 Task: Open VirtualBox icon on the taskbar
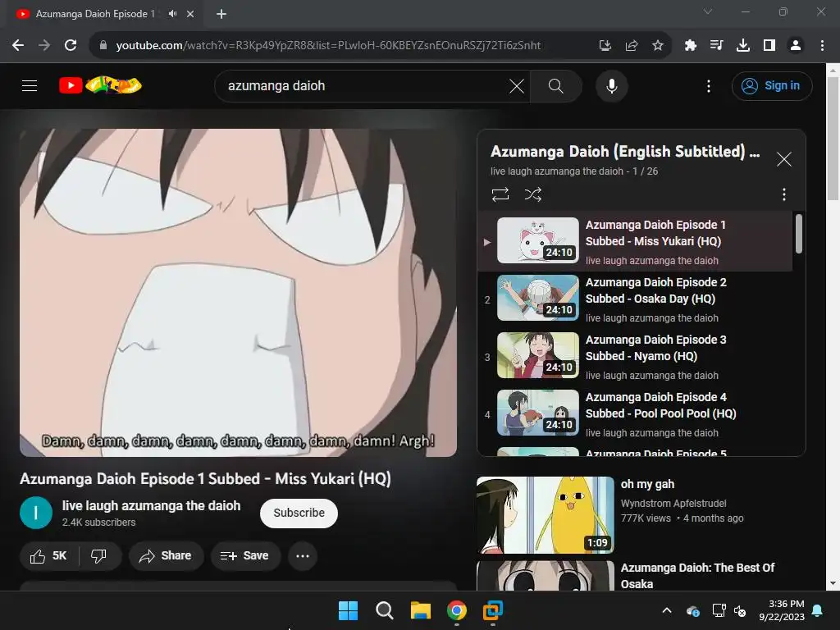[x=493, y=610]
